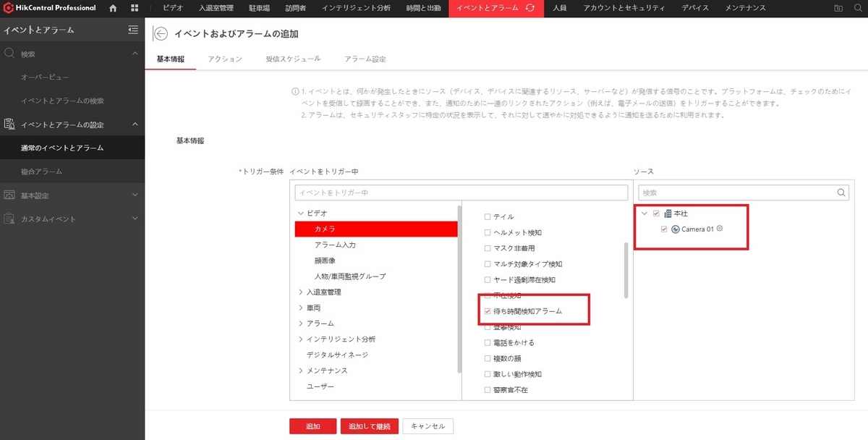The height and width of the screenshot is (440, 868).
Task: Click the info icon beside the description text
Action: [295, 92]
